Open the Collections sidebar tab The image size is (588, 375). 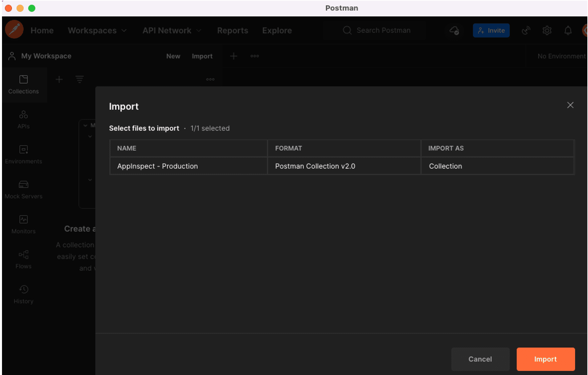pos(24,85)
